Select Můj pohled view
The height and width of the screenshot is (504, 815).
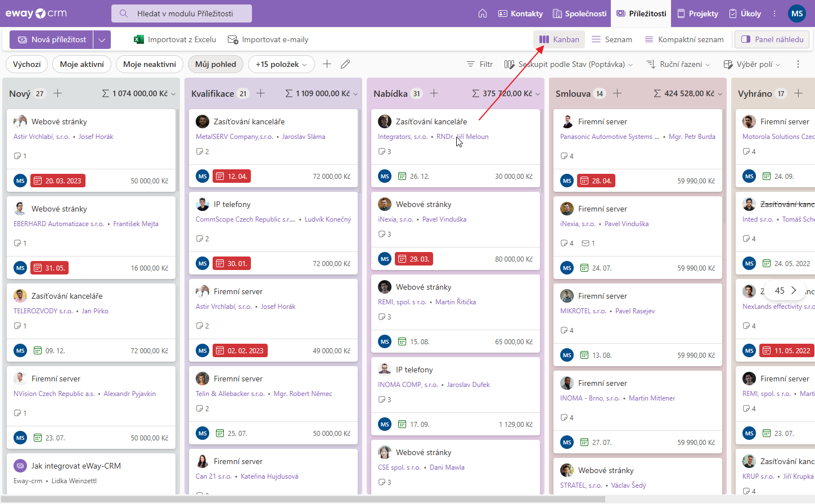point(215,64)
